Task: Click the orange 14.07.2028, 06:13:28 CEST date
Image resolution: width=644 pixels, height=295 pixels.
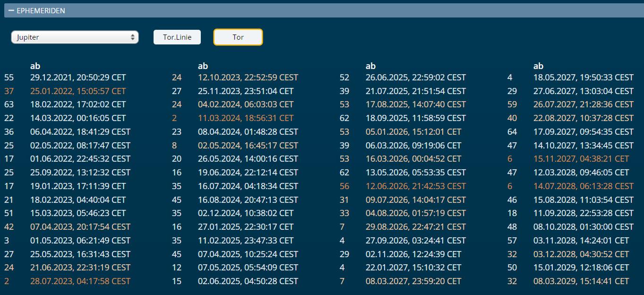Action: [x=583, y=186]
